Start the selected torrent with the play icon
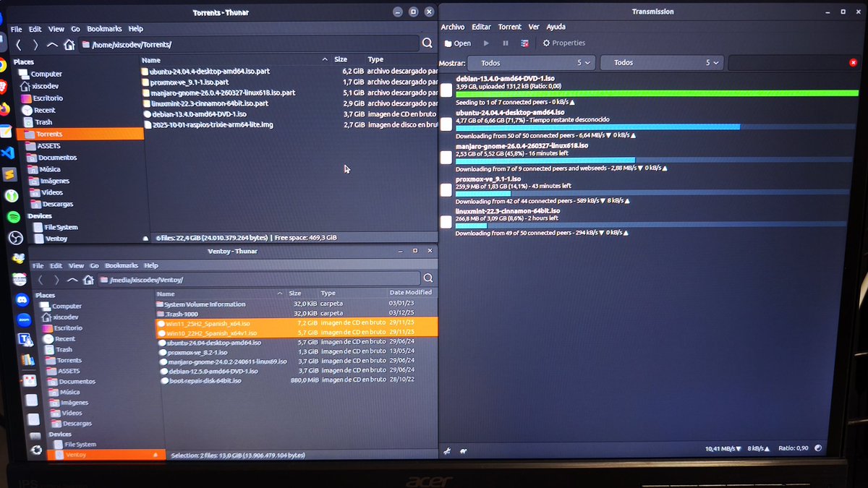The height and width of the screenshot is (488, 868). tap(486, 43)
